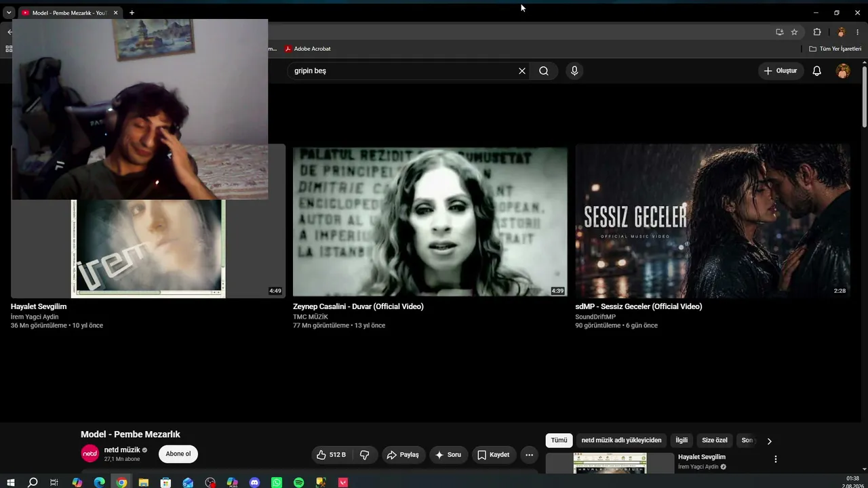Save the video with Kaydet
Viewport: 868px width, 488px height.
[x=494, y=455]
